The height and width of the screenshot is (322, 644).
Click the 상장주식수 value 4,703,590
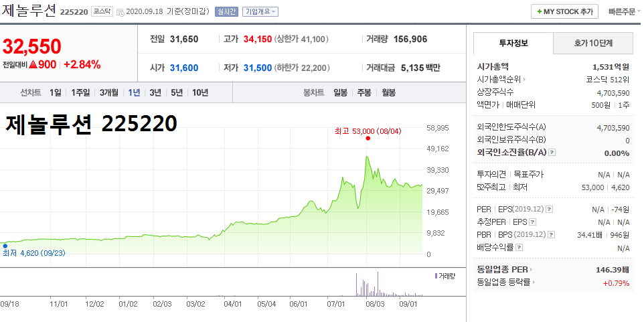[x=613, y=92]
